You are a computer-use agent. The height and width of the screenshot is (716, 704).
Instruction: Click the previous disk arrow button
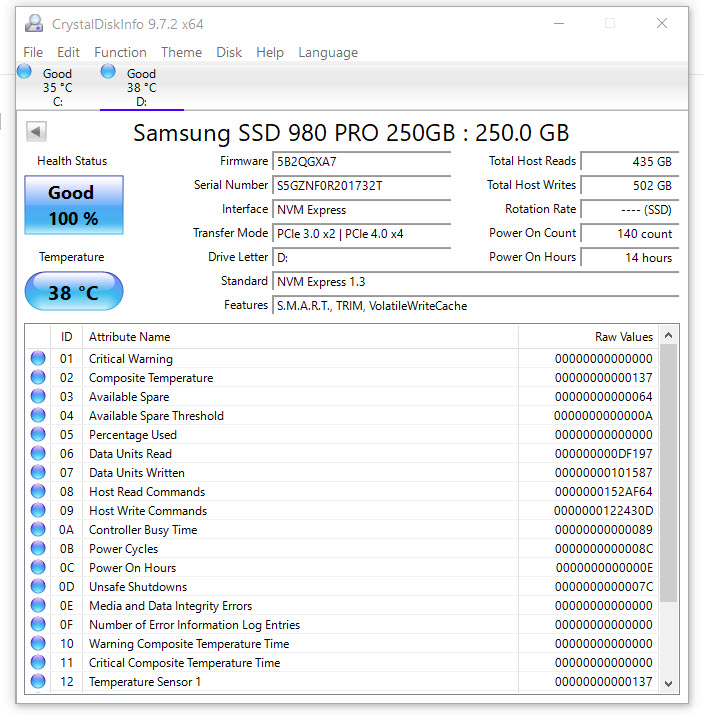[x=36, y=131]
